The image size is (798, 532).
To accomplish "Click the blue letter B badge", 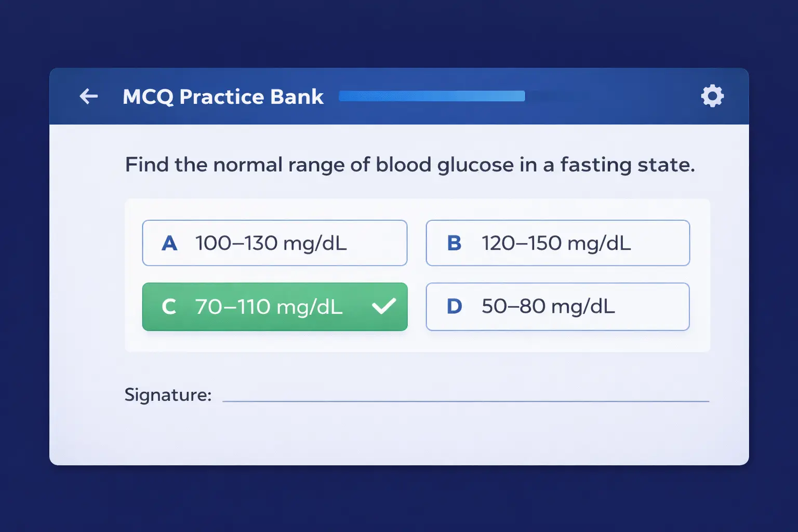I will coord(454,243).
